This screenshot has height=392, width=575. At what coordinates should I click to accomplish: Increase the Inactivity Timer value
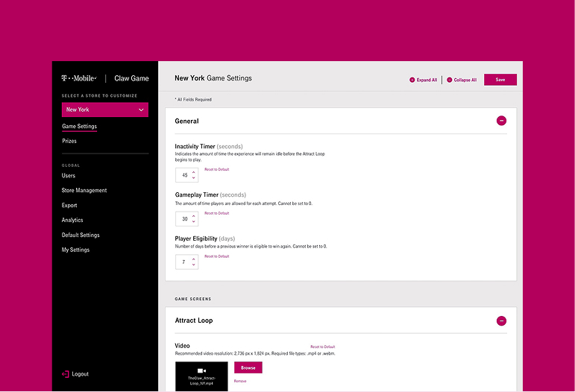[194, 172]
